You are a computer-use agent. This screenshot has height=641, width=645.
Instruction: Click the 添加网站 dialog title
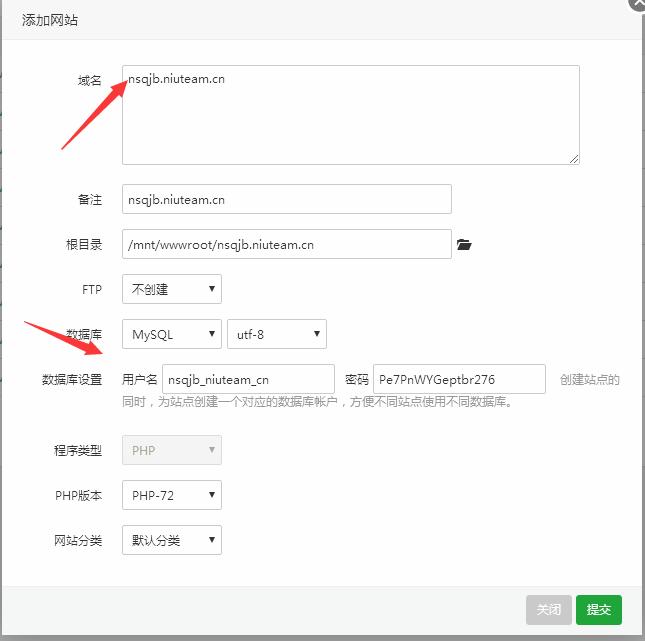[50, 20]
